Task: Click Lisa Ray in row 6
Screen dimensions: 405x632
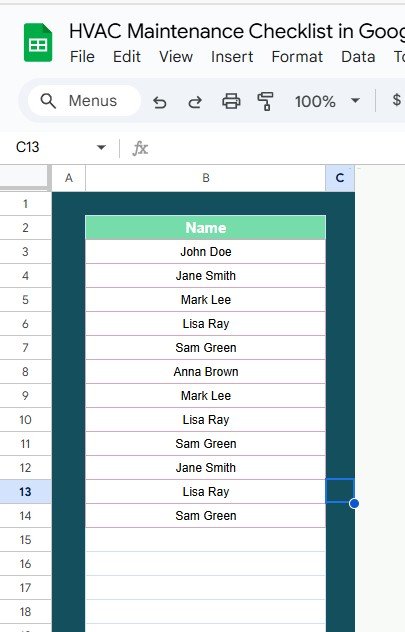Action: click(x=206, y=324)
